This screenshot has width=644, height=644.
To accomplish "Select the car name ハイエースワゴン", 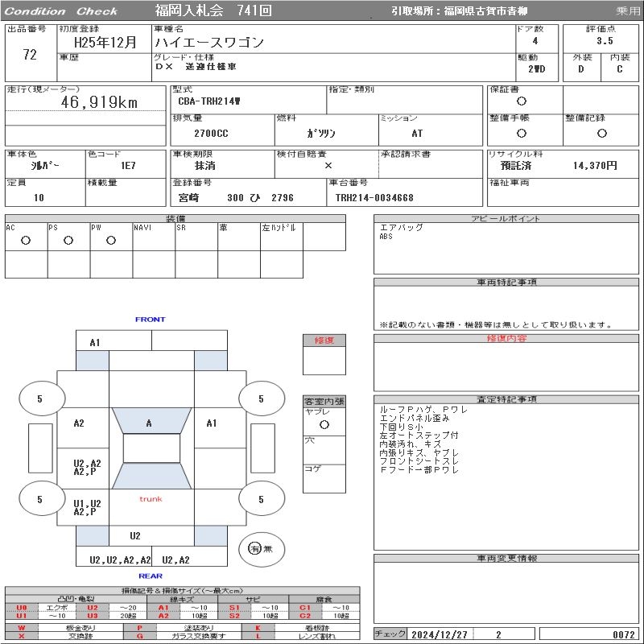I will pyautogui.click(x=209, y=42).
